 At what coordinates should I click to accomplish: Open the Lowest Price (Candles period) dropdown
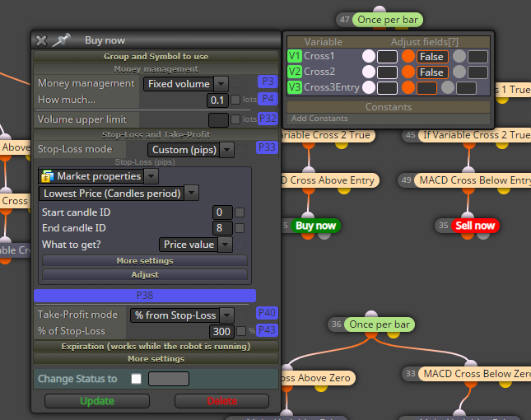119,194
